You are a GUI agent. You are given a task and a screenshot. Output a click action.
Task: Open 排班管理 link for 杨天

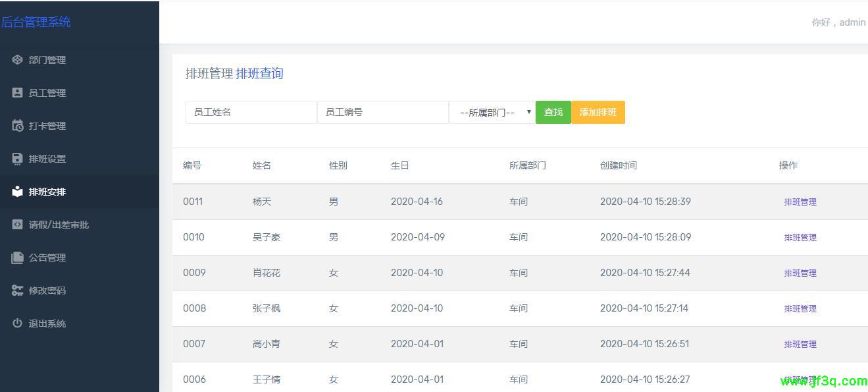tap(800, 202)
